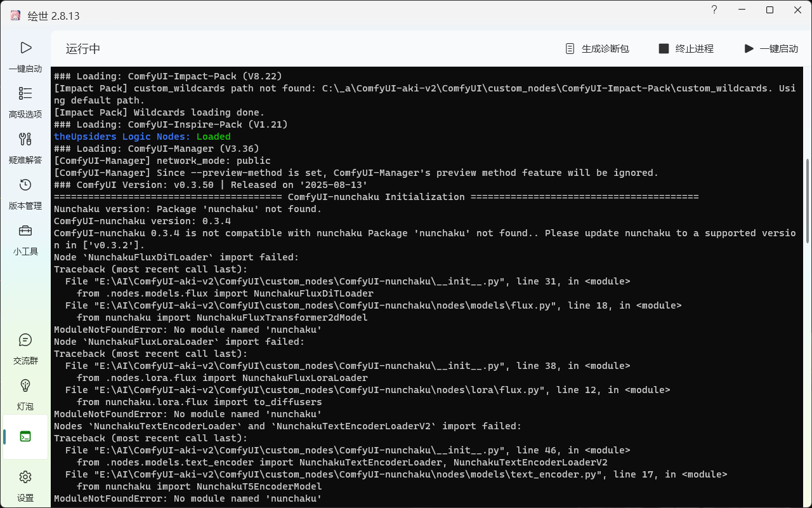
Task: Click "ComfyUI-nunchaku version: 0.3.4" log line
Action: pos(142,221)
